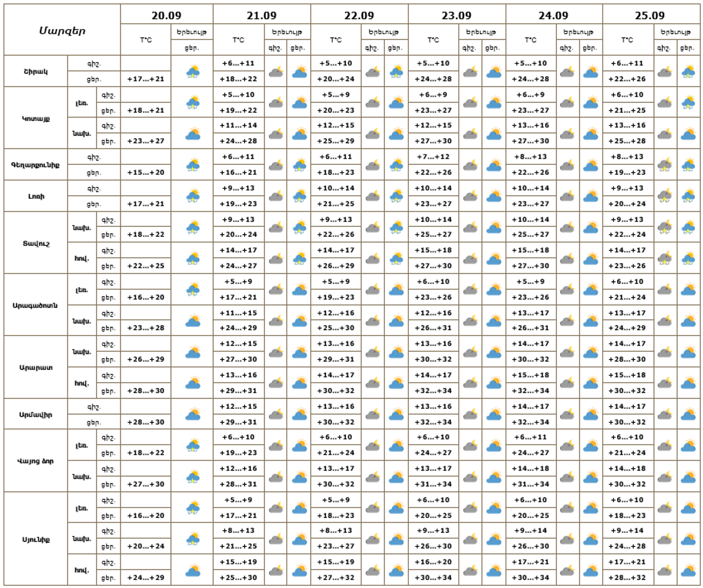Click Արագածոտն նախ. 23.09 daytime sun-cloud icon

(494, 321)
